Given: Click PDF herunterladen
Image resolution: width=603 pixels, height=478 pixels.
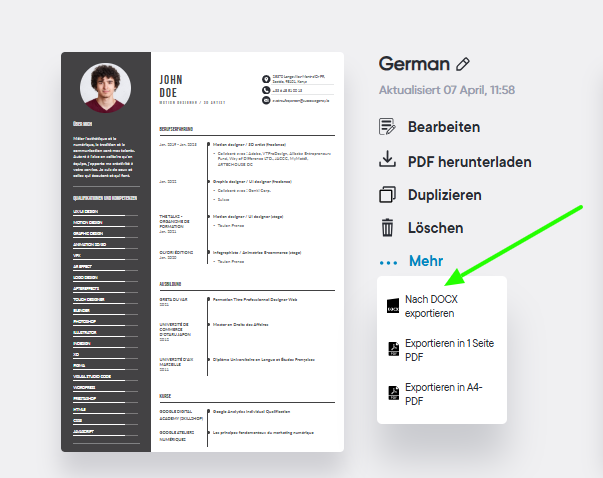Looking at the screenshot, I should [470, 162].
